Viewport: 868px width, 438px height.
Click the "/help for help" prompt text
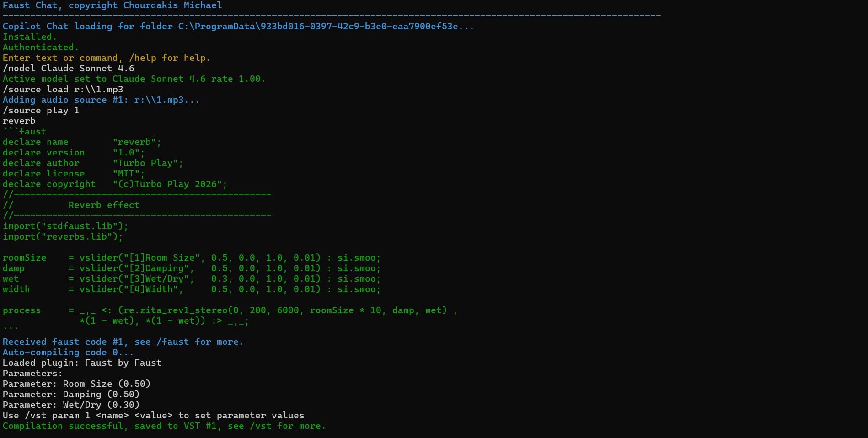169,58
